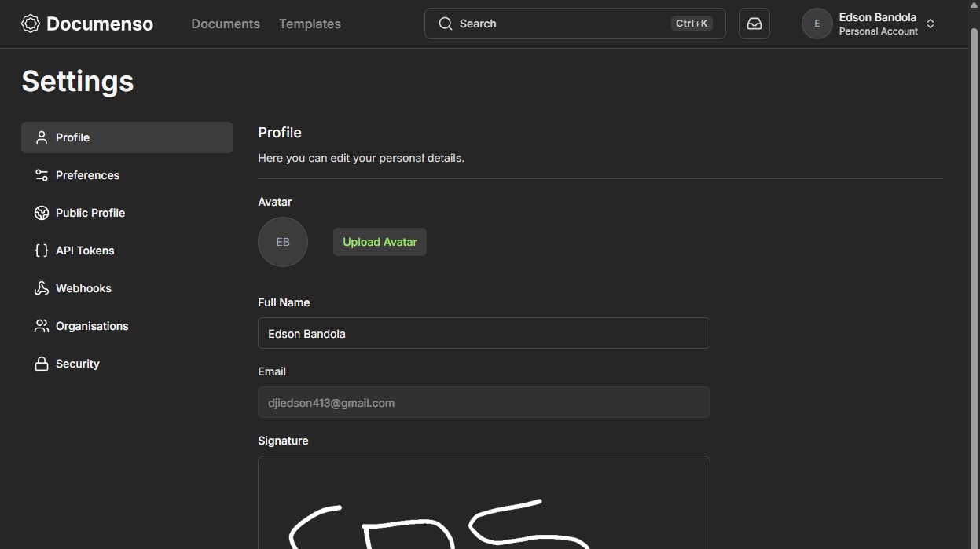
Task: Click the Organisations people icon
Action: tap(42, 326)
